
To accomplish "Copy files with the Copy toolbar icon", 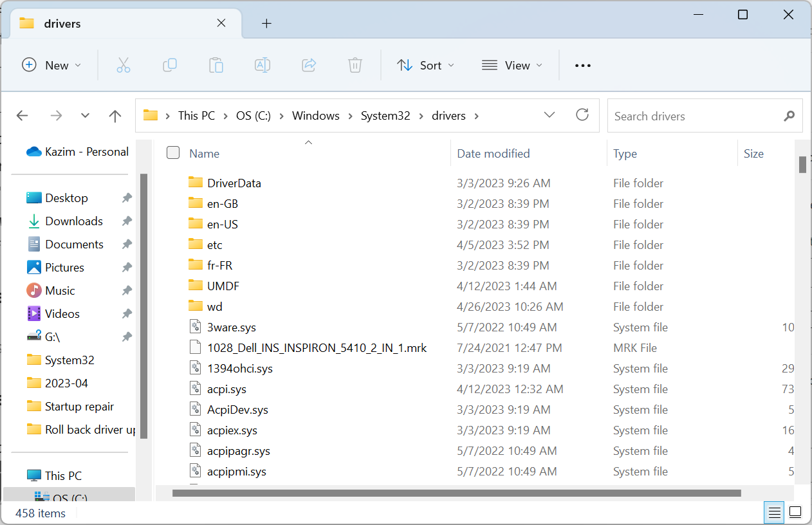I will 170,65.
